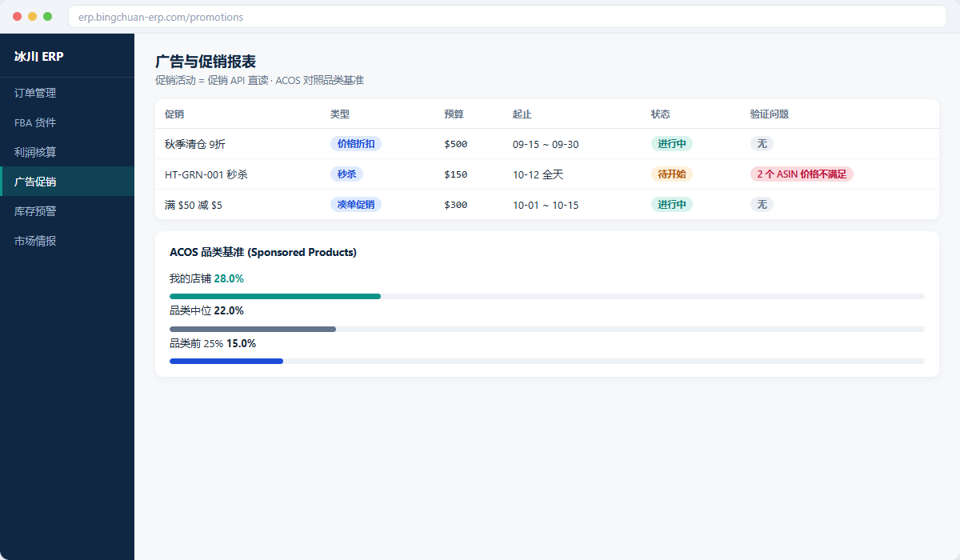Screen dimensions: 960x560
Task: Select the 满 $50 减 $5 promotion name
Action: (x=194, y=205)
